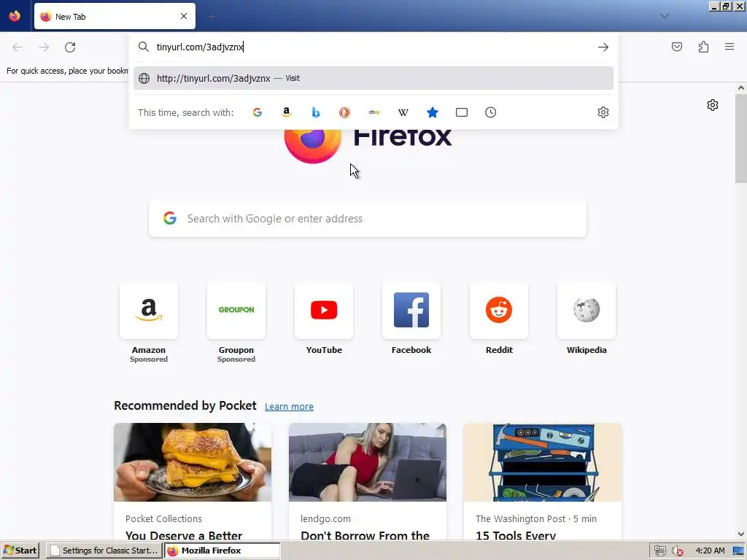Viewport: 747px width, 560px height.
Task: Search open tabs using the tab icon
Action: coord(461,112)
